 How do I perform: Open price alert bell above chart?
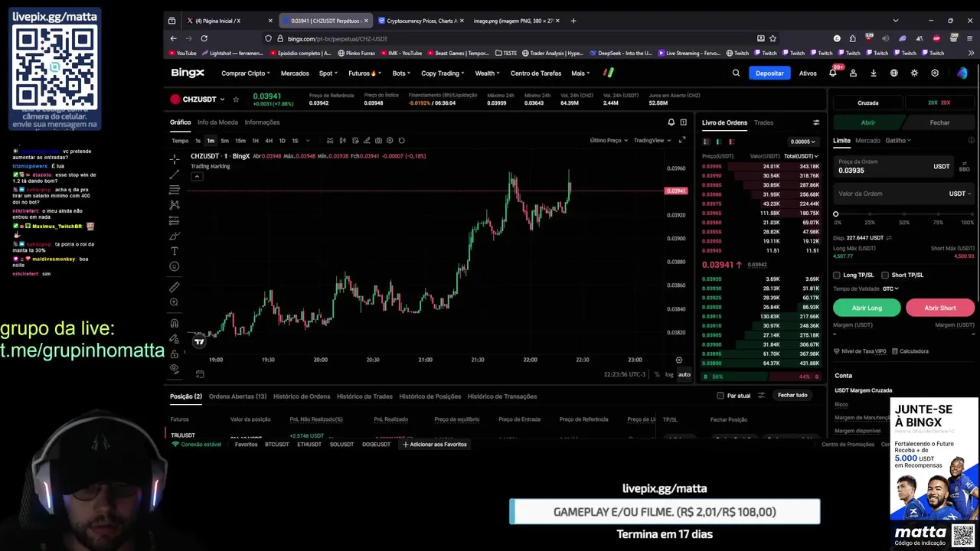click(x=671, y=122)
